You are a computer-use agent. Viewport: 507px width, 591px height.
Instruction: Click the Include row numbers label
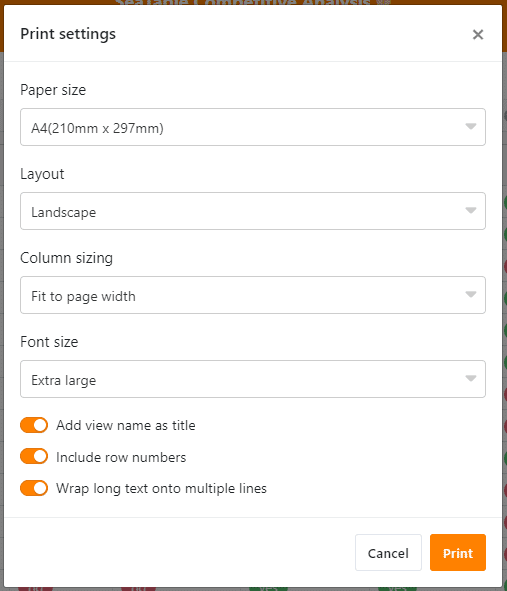click(x=121, y=457)
